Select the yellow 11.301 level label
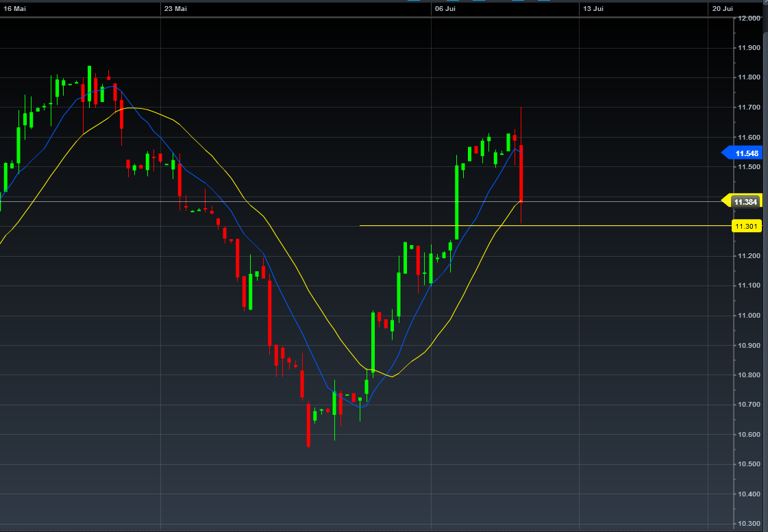 [x=747, y=226]
